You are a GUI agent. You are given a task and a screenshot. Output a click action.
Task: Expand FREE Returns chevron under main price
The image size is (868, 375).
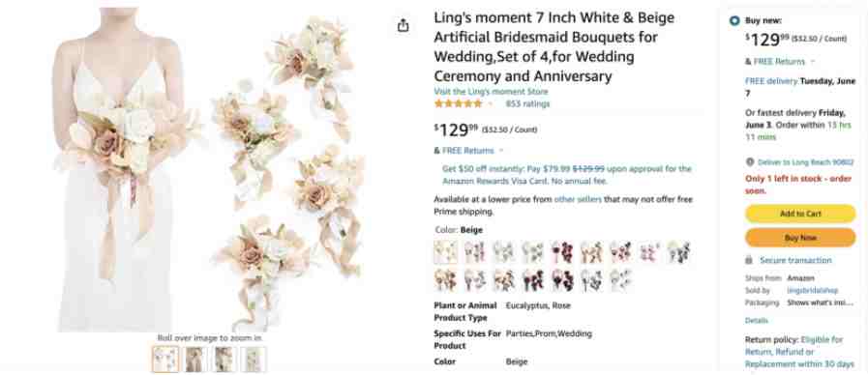[501, 151]
